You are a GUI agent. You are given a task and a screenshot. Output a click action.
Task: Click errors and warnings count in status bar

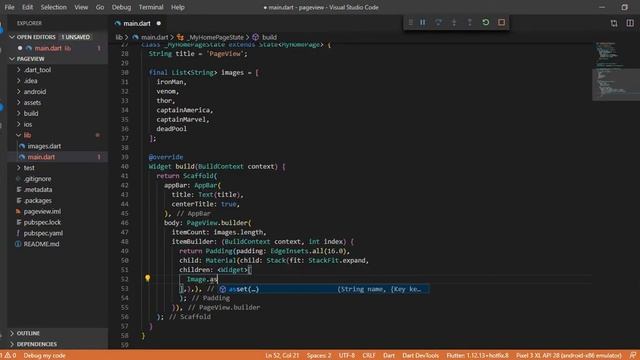pos(9,356)
